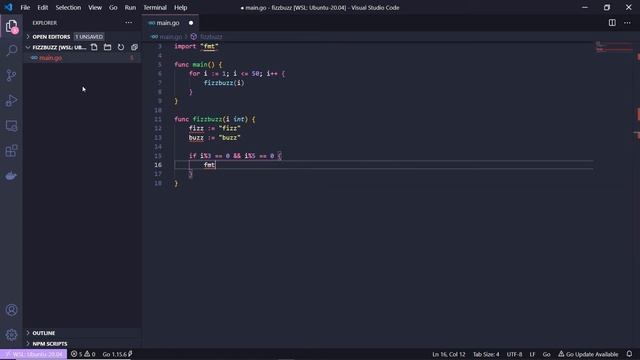
Task: Click the func fizzbuzz(i int) declaration
Action: click(215, 119)
